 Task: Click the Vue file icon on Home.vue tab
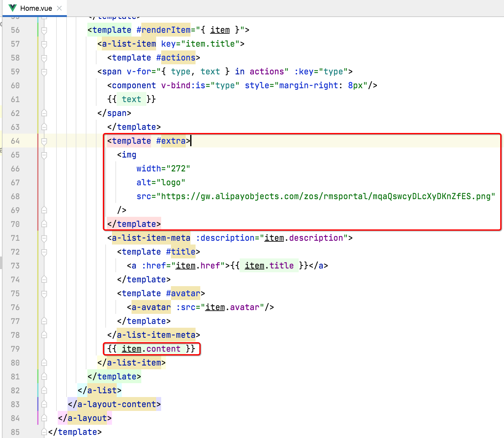(13, 8)
